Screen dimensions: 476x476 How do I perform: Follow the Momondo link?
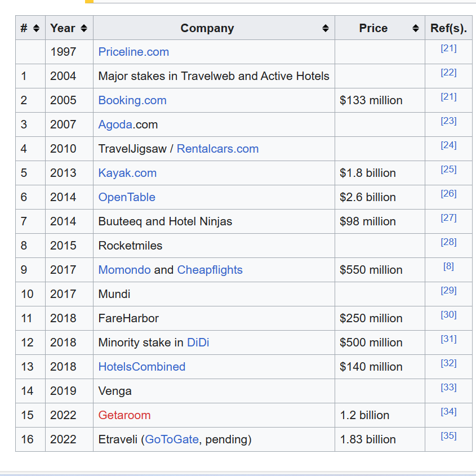(124, 270)
